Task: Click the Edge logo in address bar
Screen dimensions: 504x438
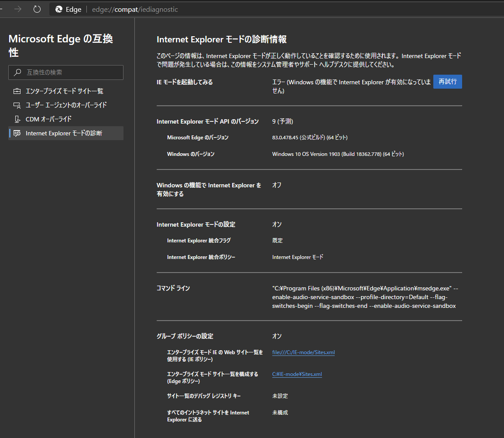Action: (x=59, y=9)
